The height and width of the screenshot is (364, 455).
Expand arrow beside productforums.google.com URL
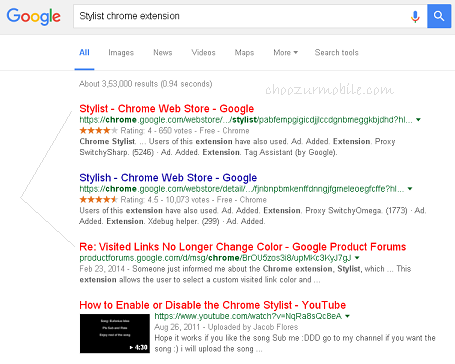point(357,258)
